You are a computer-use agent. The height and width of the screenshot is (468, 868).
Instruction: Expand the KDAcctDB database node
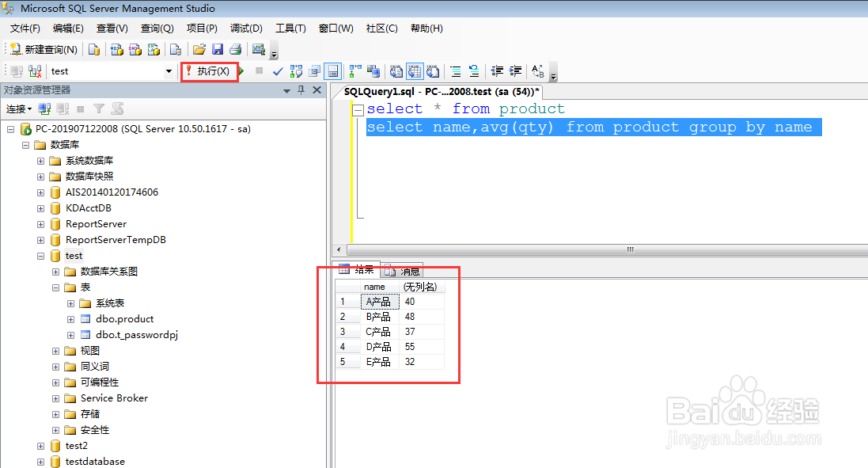[x=40, y=209]
